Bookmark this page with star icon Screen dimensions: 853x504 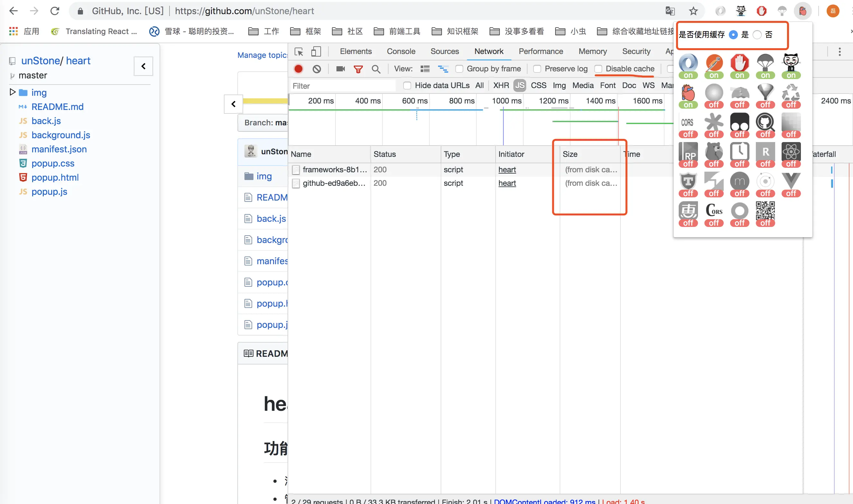[693, 11]
